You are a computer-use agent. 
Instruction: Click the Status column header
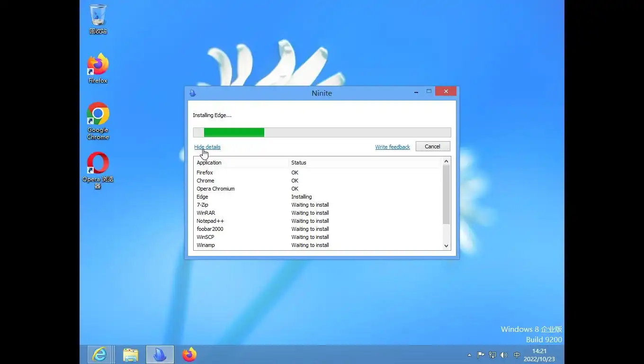pos(365,163)
